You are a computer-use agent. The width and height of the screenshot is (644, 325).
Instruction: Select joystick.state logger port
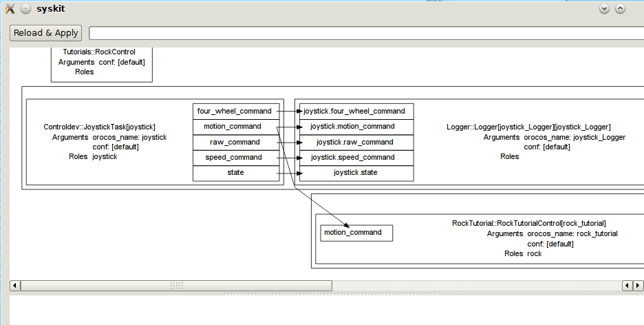tap(356, 173)
